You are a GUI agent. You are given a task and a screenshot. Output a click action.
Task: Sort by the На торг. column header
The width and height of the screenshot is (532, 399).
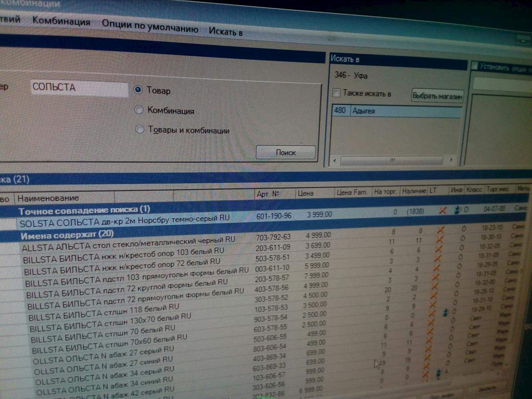(385, 192)
